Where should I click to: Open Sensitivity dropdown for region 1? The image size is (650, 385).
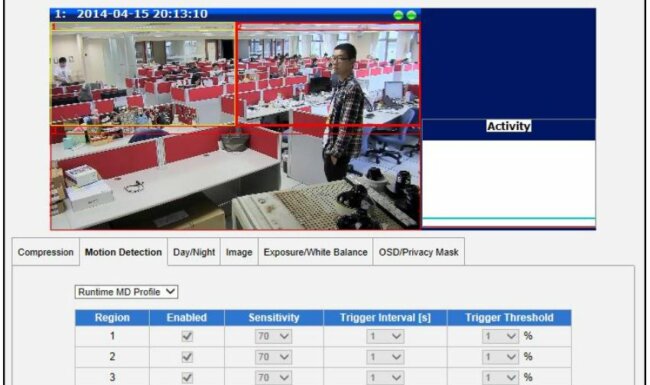[x=273, y=336]
